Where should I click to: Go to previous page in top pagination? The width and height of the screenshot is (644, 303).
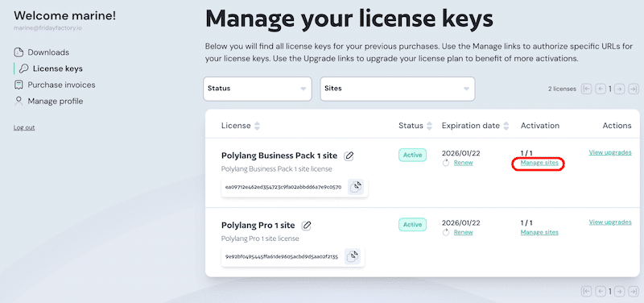tap(601, 89)
